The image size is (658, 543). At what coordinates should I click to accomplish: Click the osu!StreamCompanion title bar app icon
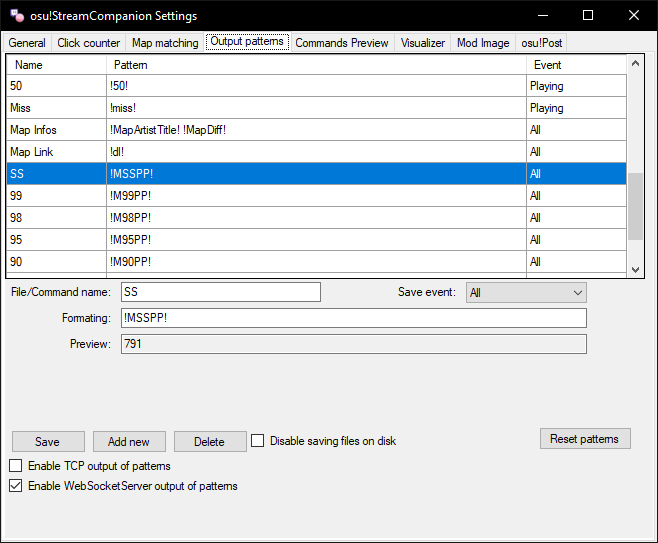[15, 16]
